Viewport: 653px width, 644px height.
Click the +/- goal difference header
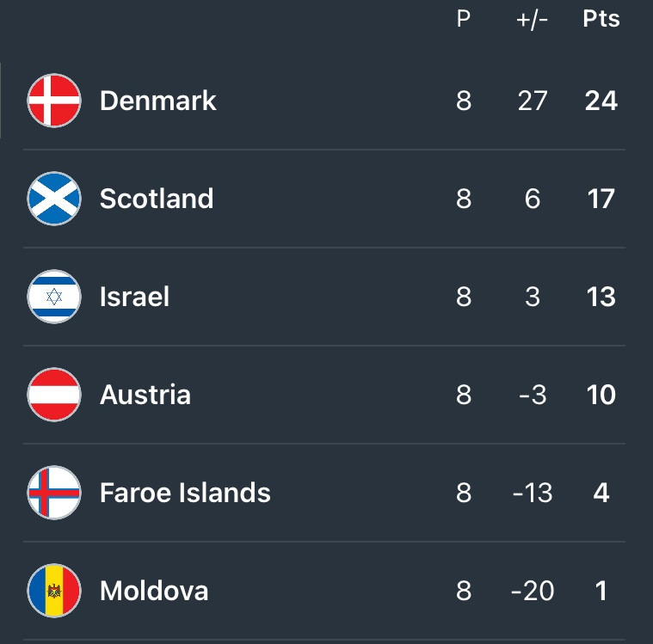point(533,20)
